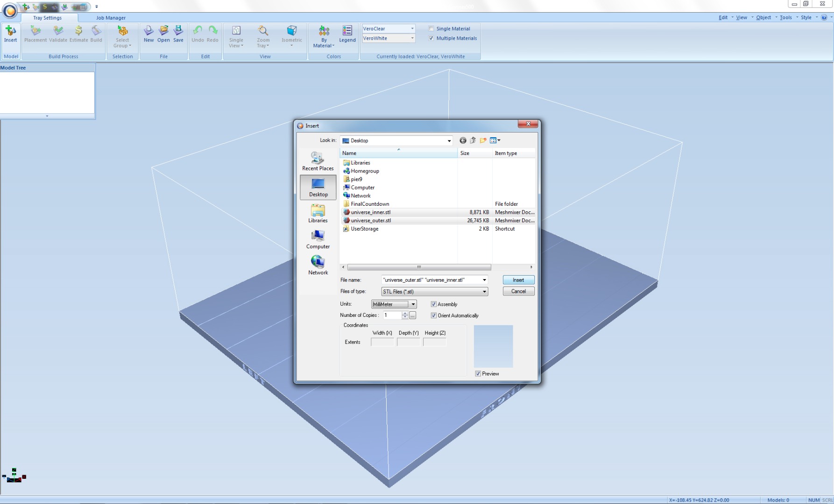The height and width of the screenshot is (504, 834).
Task: Expand the Model Tree panel arrow
Action: pyautogui.click(x=47, y=116)
